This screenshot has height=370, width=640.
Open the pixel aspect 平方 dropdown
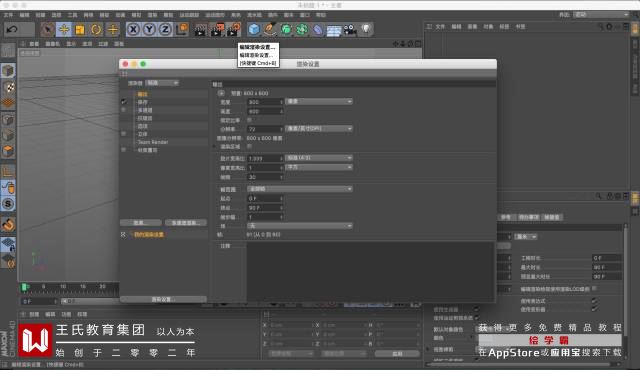point(319,167)
